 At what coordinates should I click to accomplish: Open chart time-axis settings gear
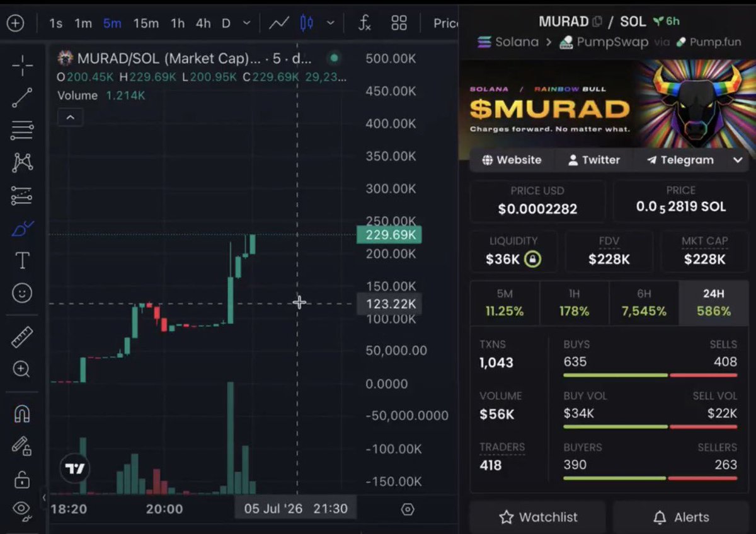coord(408,509)
